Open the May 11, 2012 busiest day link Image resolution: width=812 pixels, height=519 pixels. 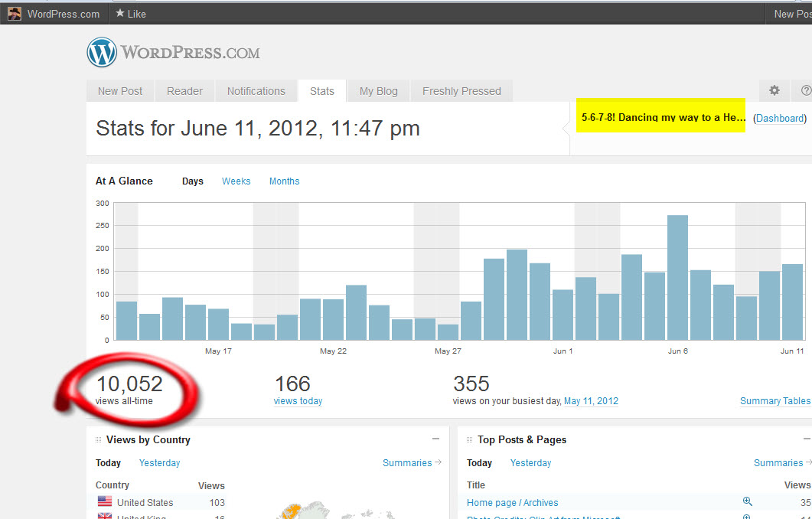591,401
